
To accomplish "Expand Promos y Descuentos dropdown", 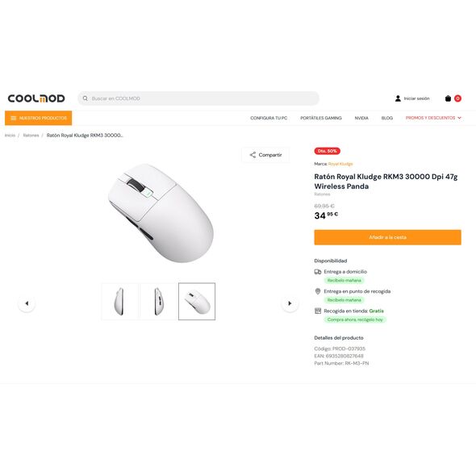I will (433, 118).
